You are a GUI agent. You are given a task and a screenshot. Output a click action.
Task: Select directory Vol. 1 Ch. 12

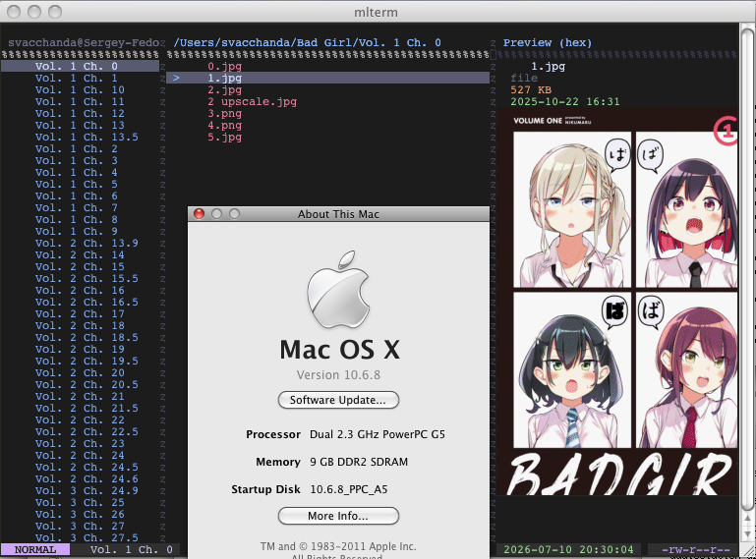(80, 113)
